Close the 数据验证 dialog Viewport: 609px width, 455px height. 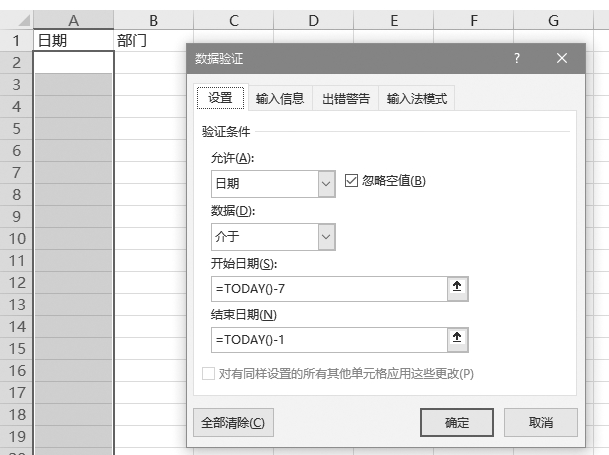[x=562, y=58]
